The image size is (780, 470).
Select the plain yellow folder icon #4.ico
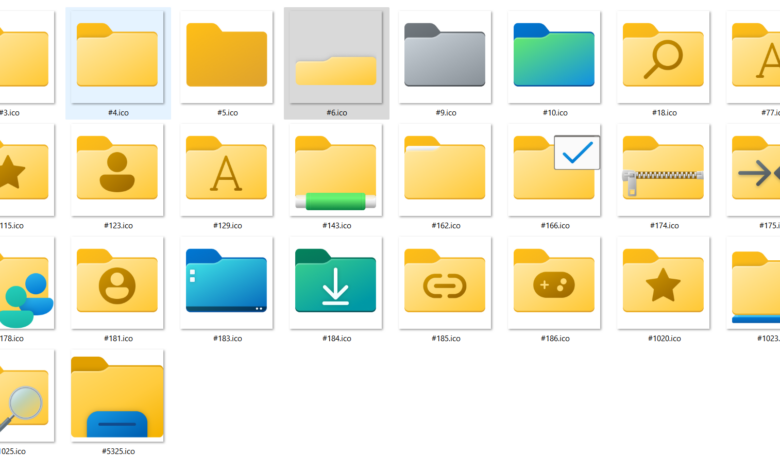click(117, 57)
